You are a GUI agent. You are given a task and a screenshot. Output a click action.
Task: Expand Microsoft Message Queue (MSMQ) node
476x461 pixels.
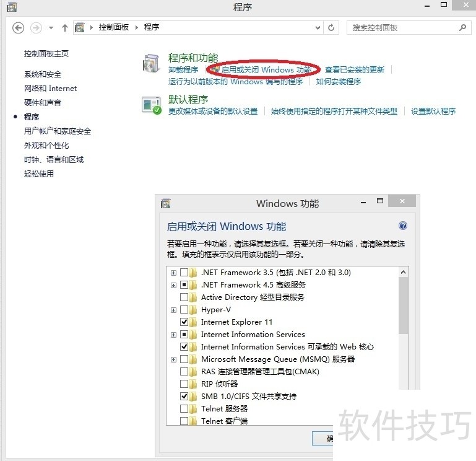173,360
